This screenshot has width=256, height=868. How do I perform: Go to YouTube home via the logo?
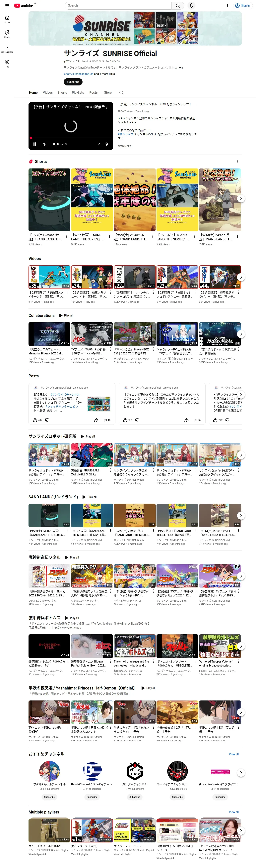coord(24,6)
